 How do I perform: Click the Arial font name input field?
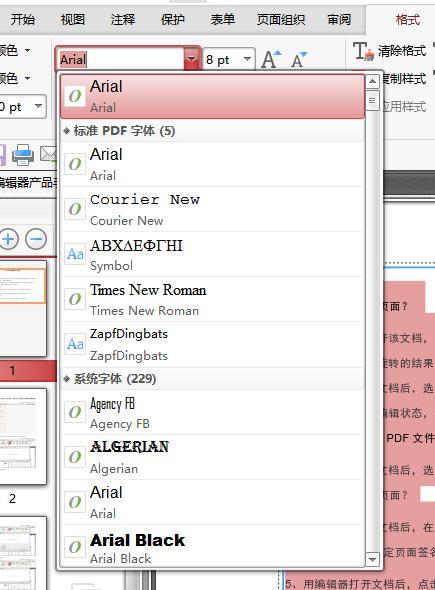pyautogui.click(x=120, y=59)
